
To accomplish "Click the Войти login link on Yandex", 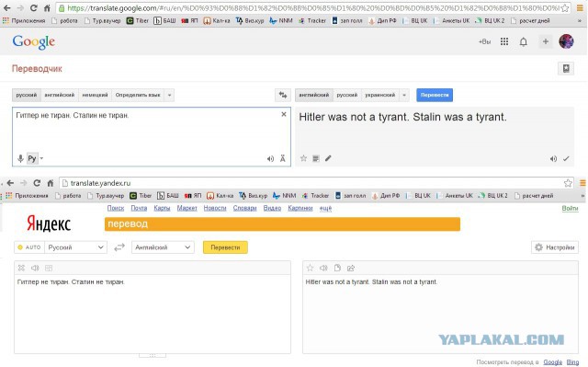I will click(570, 208).
